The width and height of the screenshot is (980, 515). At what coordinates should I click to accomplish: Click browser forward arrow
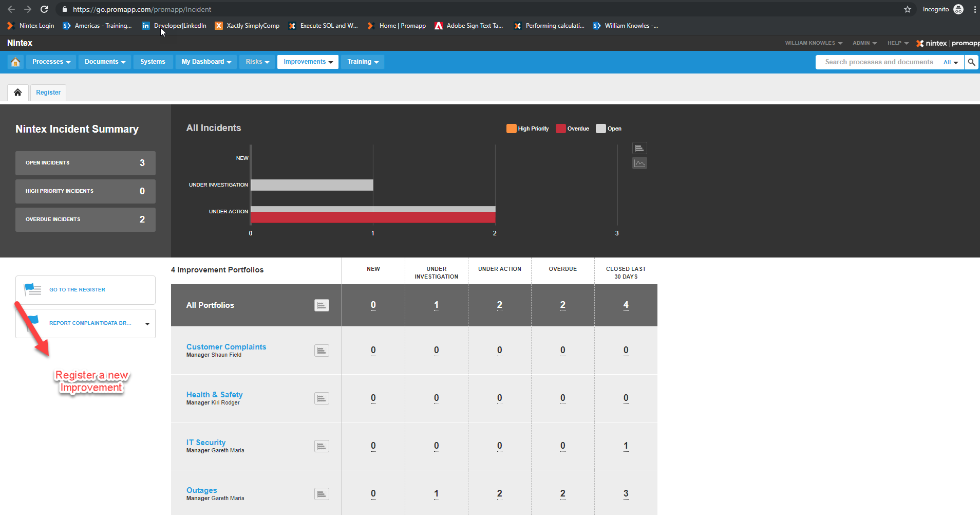(x=28, y=9)
